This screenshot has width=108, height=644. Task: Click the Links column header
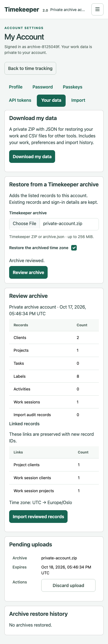18,452
